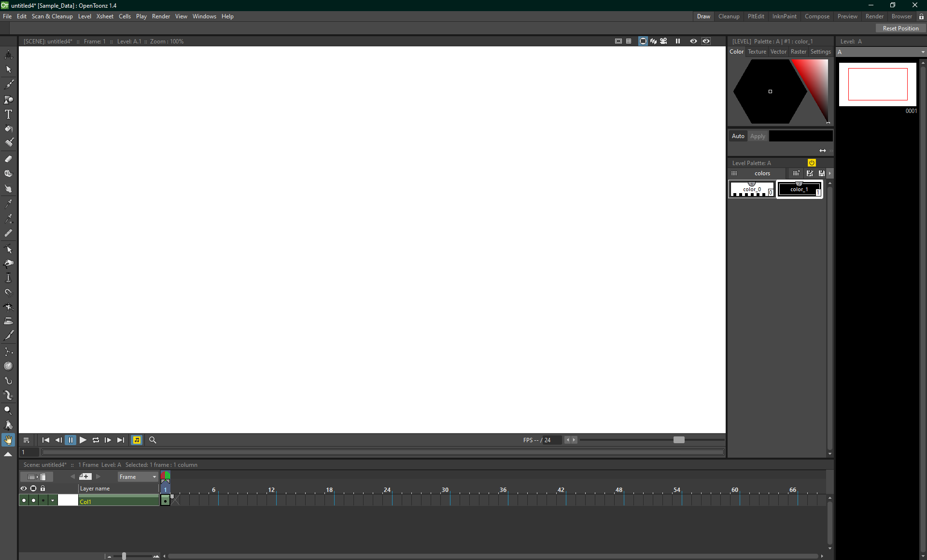Activate the Fill tool
The image size is (927, 560).
pyautogui.click(x=8, y=129)
